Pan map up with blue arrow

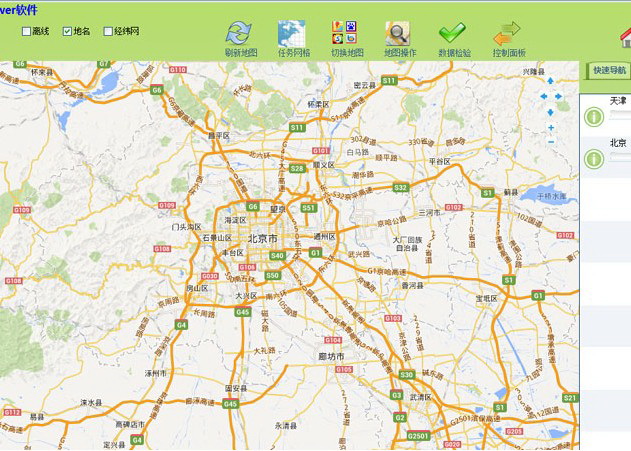click(551, 81)
